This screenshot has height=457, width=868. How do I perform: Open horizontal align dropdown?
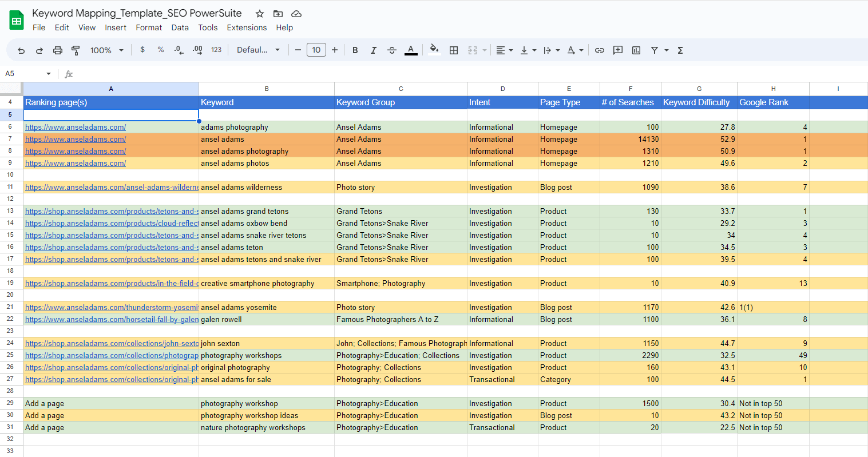(504, 50)
